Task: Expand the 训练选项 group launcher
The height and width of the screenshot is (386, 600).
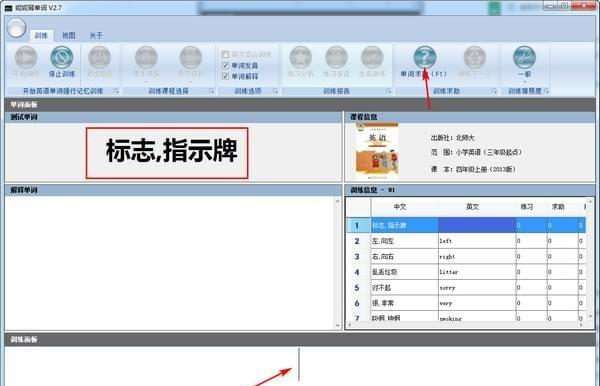Action: [x=276, y=91]
